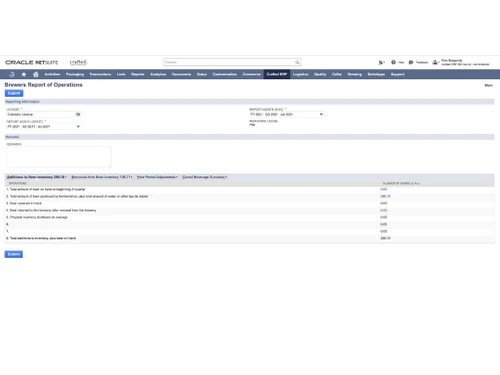Open the 0.00 value for beer on hand
This screenshot has height=375, width=500.
(x=384, y=189)
